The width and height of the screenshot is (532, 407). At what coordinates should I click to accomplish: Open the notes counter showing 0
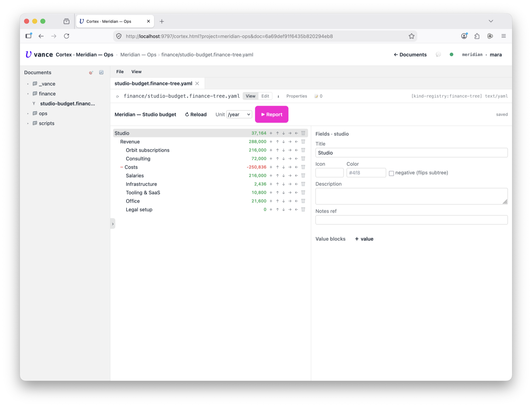tap(319, 96)
